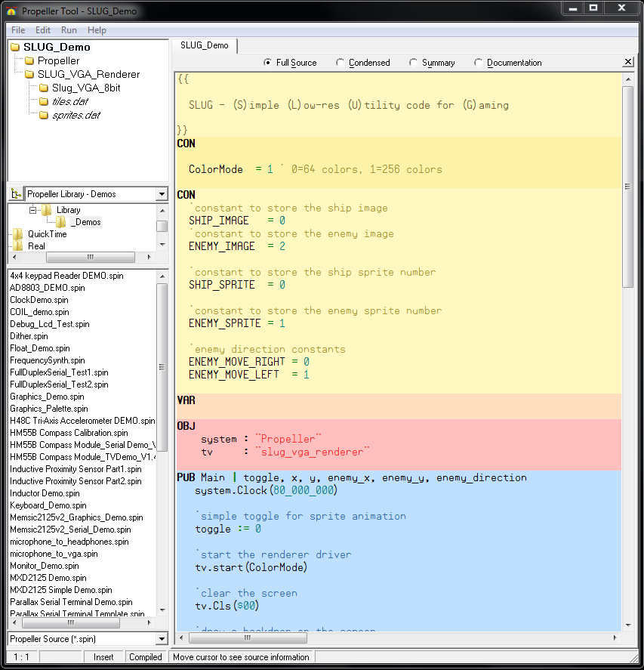Select Keyboard_Demo.spin in the file list
The width and height of the screenshot is (644, 670).
coord(48,505)
